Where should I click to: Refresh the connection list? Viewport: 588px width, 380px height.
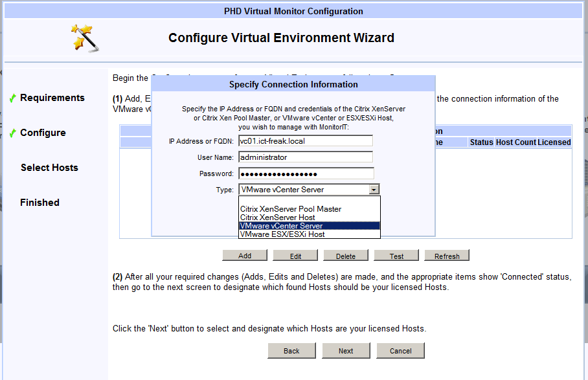pos(447,256)
